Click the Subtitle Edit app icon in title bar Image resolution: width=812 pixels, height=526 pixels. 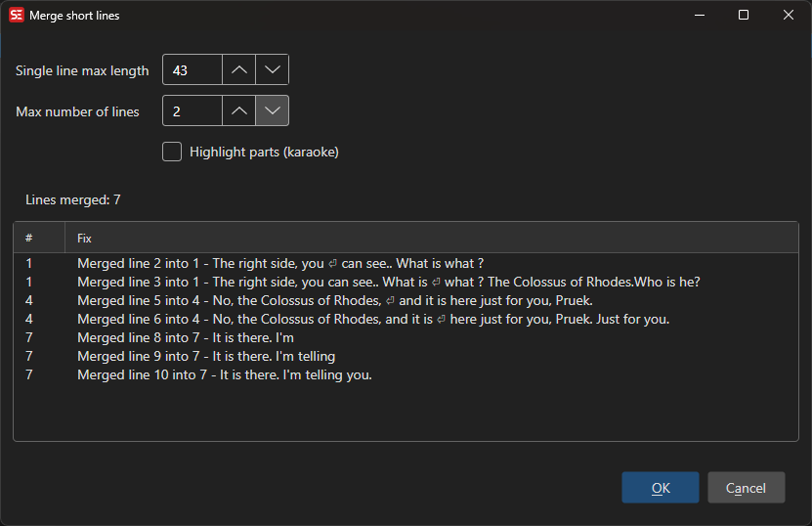point(17,16)
